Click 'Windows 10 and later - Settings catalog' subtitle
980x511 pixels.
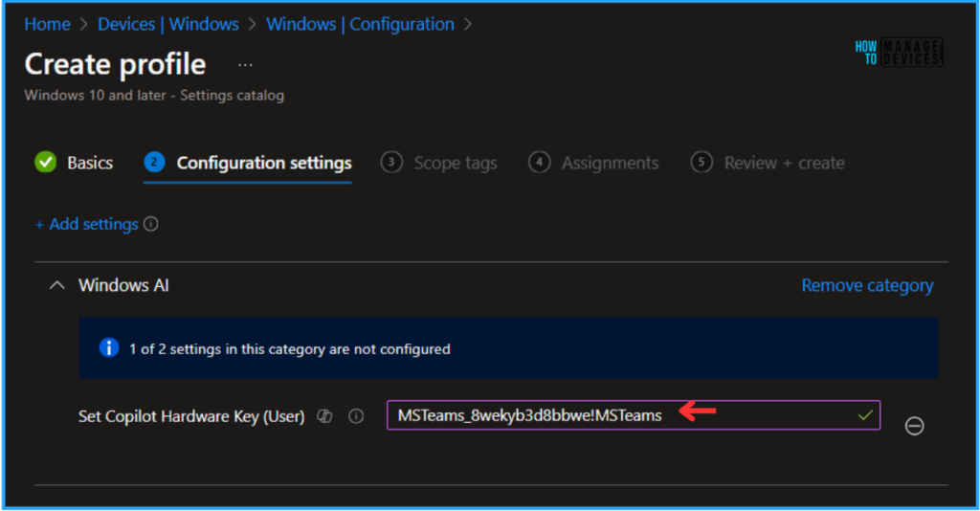[x=154, y=96]
